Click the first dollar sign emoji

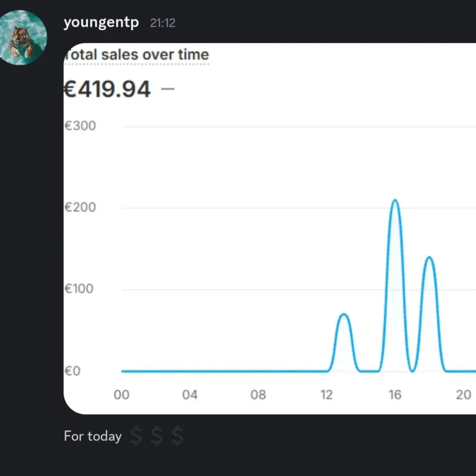(x=136, y=436)
